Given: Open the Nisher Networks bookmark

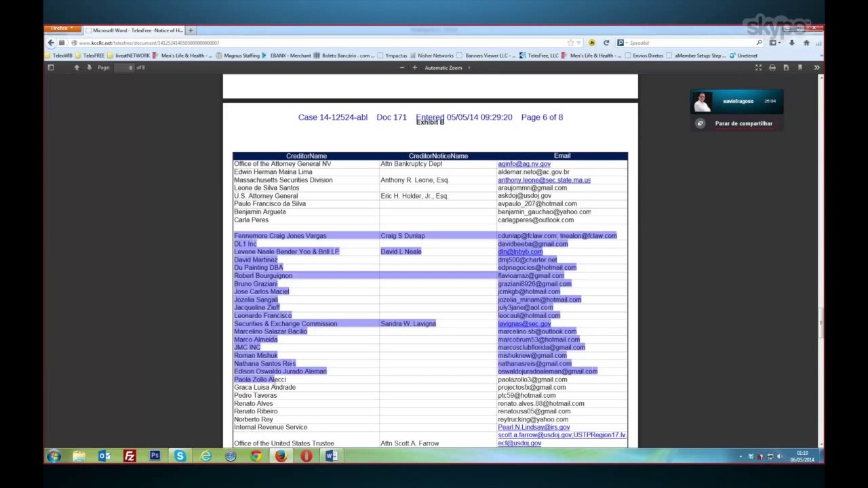Looking at the screenshot, I should coord(432,56).
